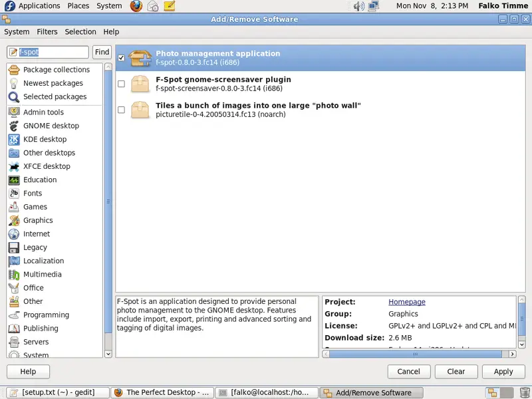
Task: Switch workspace using the first pager box
Action: pos(492,393)
